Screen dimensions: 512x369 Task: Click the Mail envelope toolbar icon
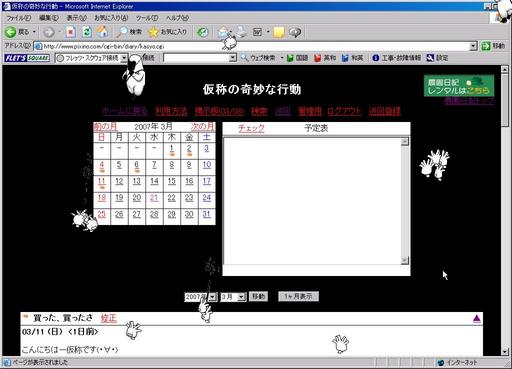(x=222, y=32)
